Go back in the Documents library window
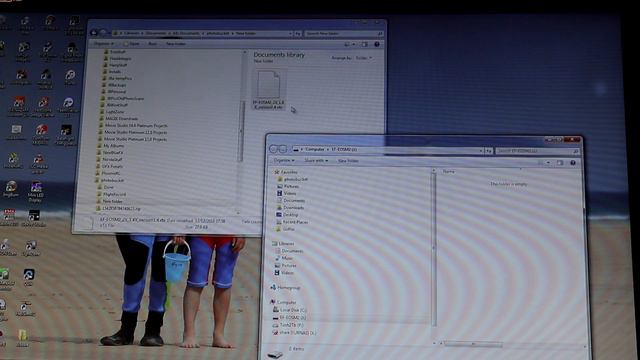640x360 pixels. click(94, 33)
